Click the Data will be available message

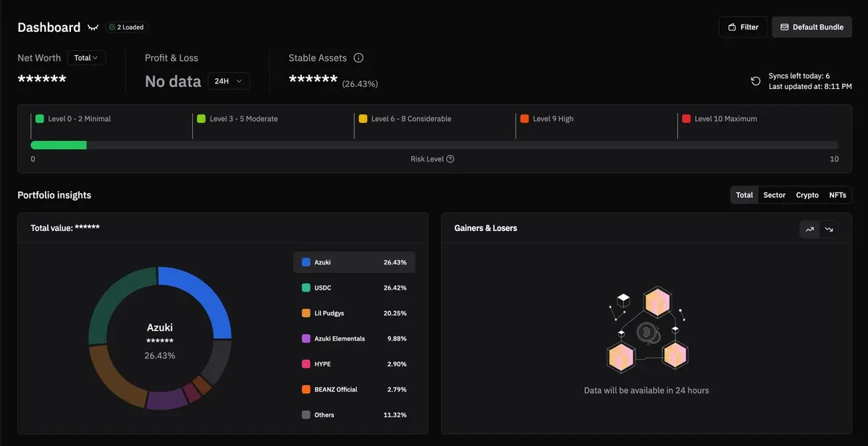[646, 390]
